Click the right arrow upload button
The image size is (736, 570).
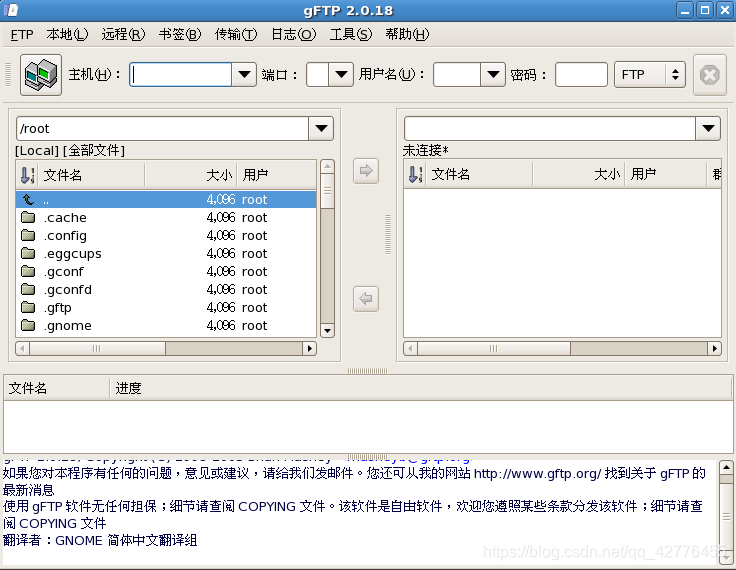coord(366,170)
